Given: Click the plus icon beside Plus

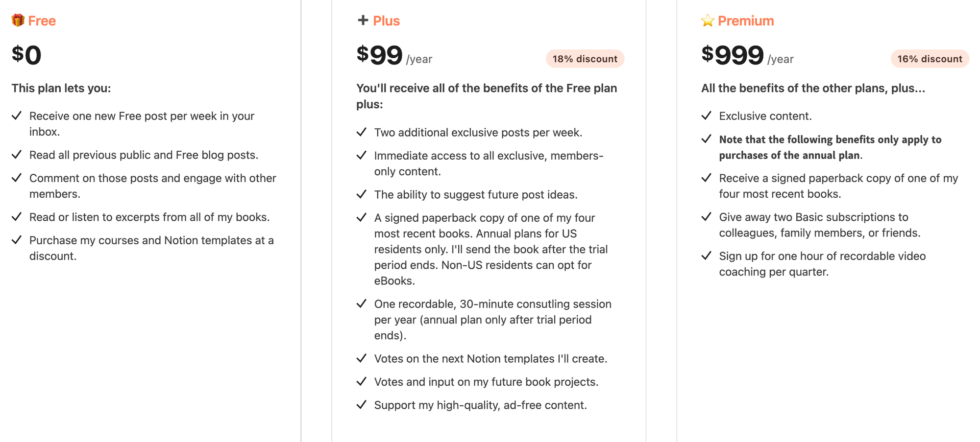Looking at the screenshot, I should point(363,20).
